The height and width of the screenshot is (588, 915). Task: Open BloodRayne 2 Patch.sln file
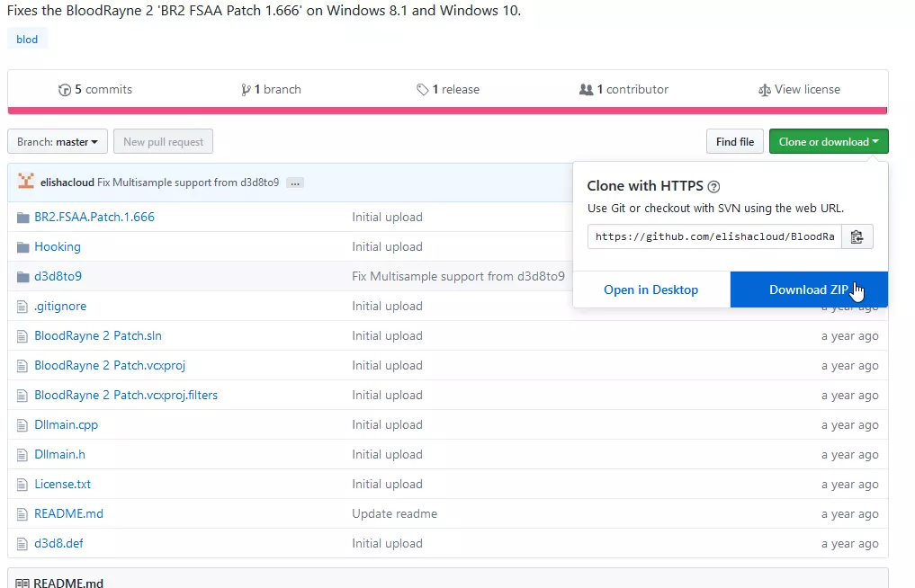(98, 336)
